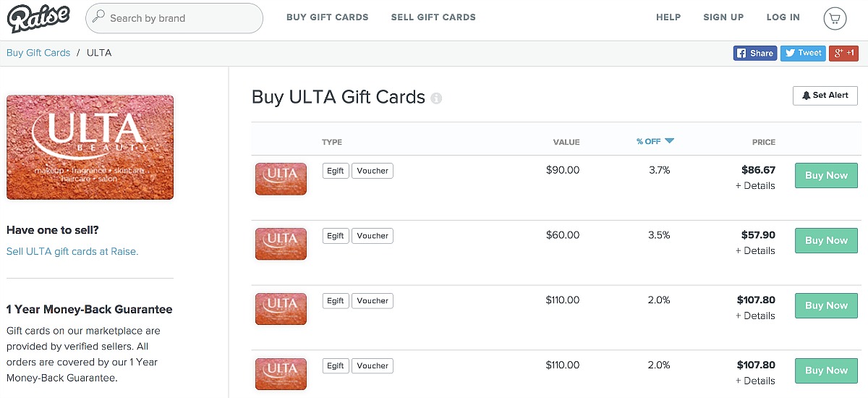Viewport: 868px width, 398px height.
Task: Expand Details under the $86.67 price
Action: tap(755, 186)
